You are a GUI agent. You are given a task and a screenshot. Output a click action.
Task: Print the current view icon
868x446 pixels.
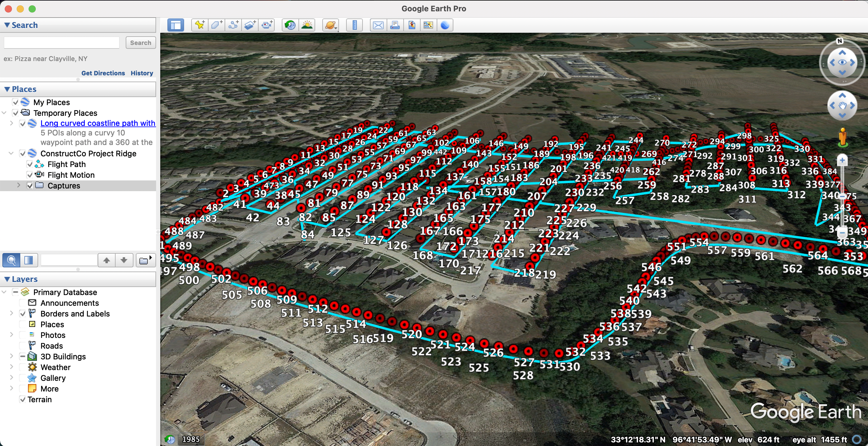coord(395,25)
